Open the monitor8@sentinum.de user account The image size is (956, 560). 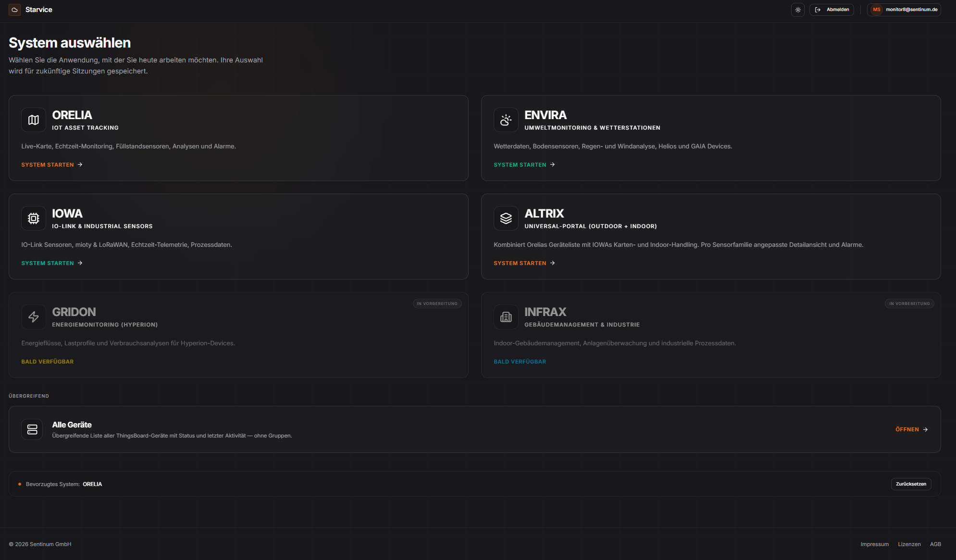[x=904, y=10]
